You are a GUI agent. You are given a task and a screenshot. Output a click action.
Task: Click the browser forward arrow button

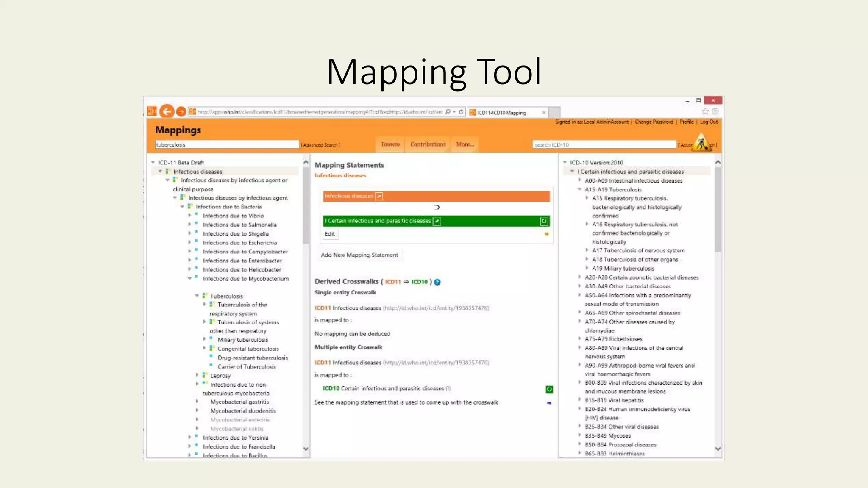181,111
